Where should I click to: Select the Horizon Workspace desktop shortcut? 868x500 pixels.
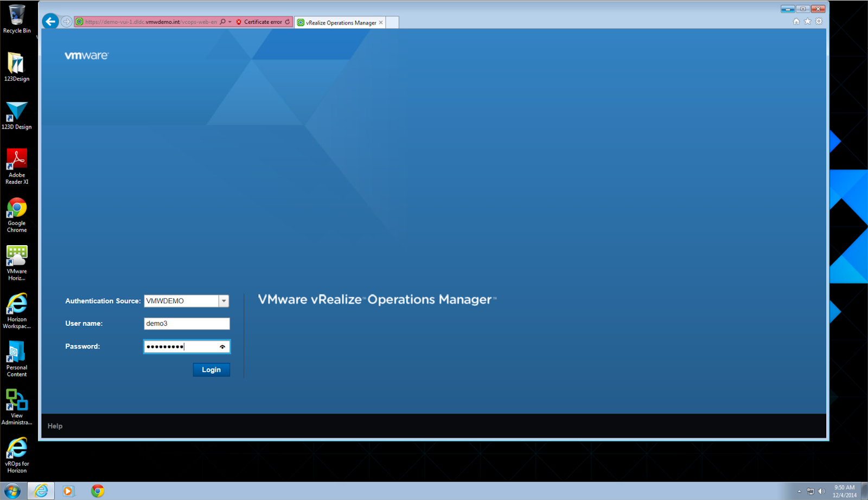[x=17, y=311]
